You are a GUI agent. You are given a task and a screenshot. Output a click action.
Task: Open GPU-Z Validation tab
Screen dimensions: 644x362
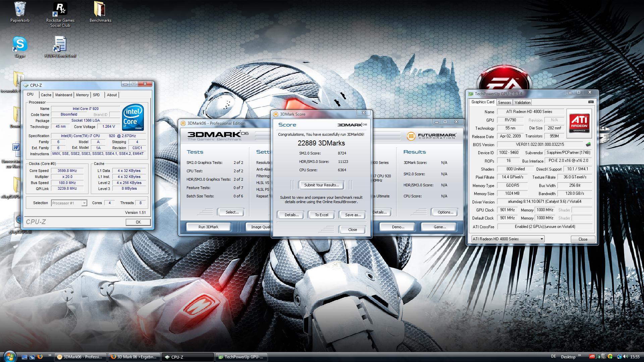pyautogui.click(x=522, y=103)
